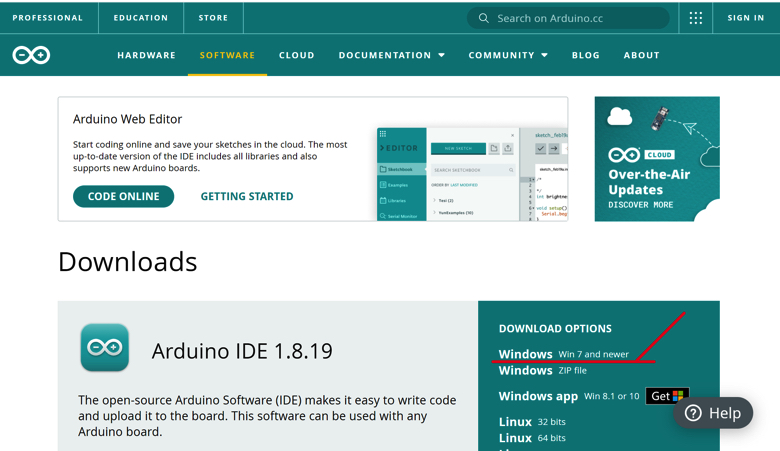Click the Arduino infinity logo in navbar
This screenshot has height=451, width=780.
point(31,55)
